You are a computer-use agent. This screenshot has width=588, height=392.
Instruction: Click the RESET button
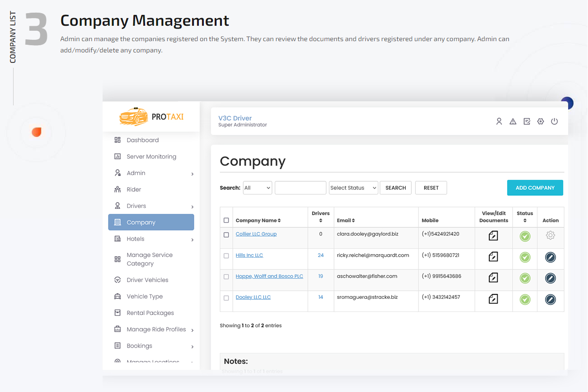[x=431, y=188]
